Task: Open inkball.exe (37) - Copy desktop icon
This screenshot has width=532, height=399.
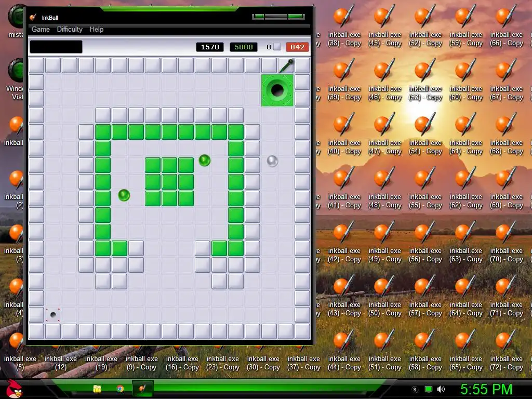Action: (303, 360)
